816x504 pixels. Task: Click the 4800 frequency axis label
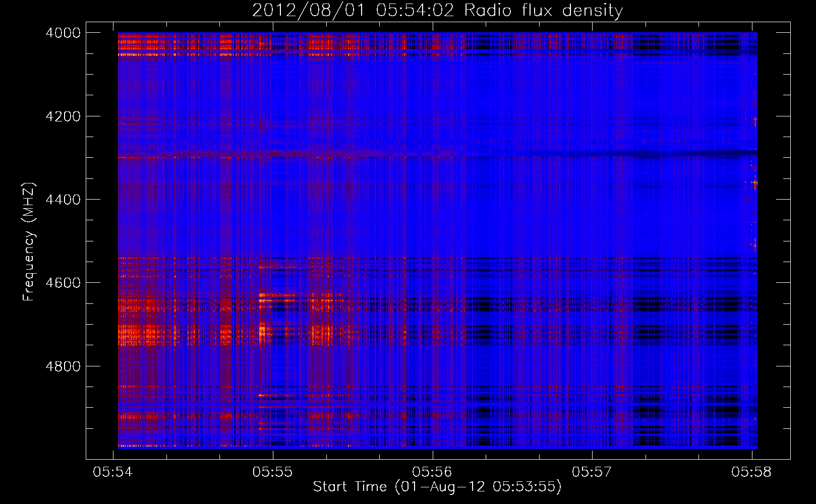tap(63, 366)
